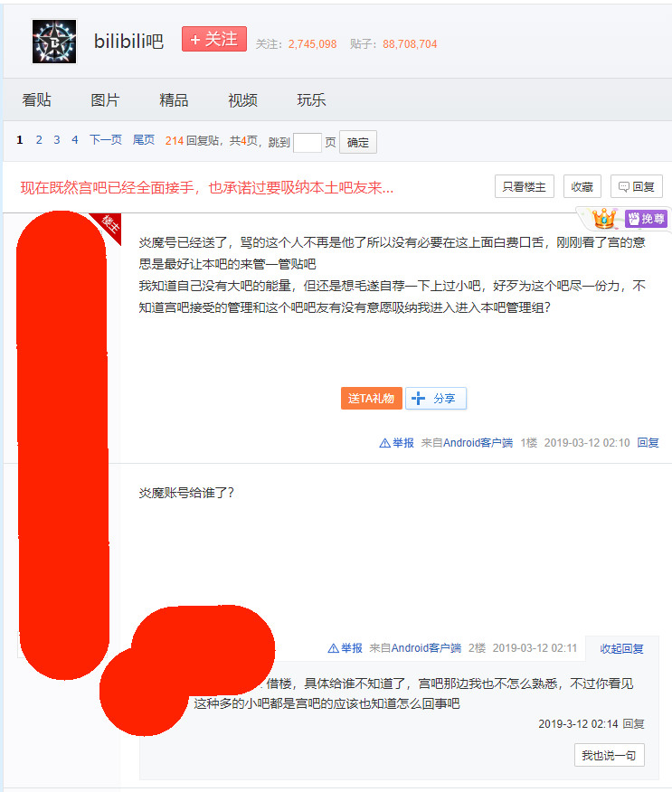Image resolution: width=672 pixels, height=792 pixels.
Task: Click the 回复 button with speech icon
Action: click(x=636, y=187)
